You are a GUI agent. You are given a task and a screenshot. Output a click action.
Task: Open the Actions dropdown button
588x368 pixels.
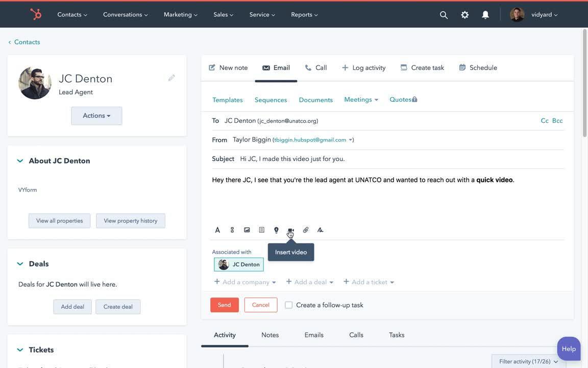96,116
